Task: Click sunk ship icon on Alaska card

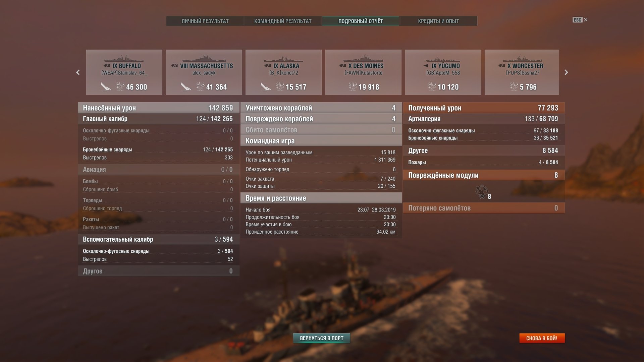Action: 266,86
